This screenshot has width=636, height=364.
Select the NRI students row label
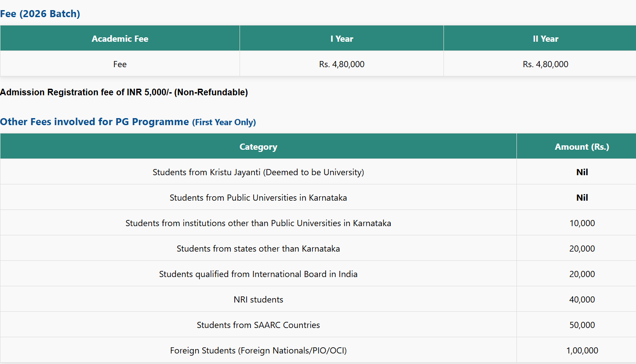point(258,299)
